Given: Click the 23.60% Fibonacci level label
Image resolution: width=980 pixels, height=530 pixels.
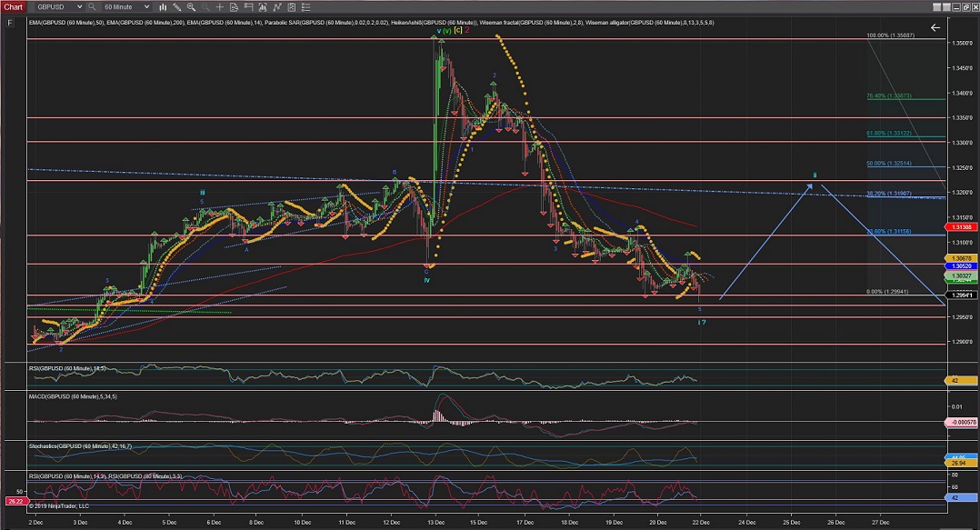Looking at the screenshot, I should point(889,231).
